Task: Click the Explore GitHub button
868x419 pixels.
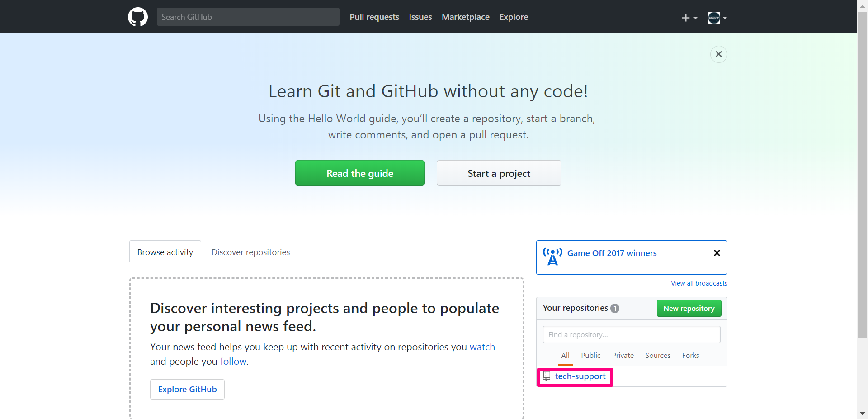Action: (x=188, y=389)
